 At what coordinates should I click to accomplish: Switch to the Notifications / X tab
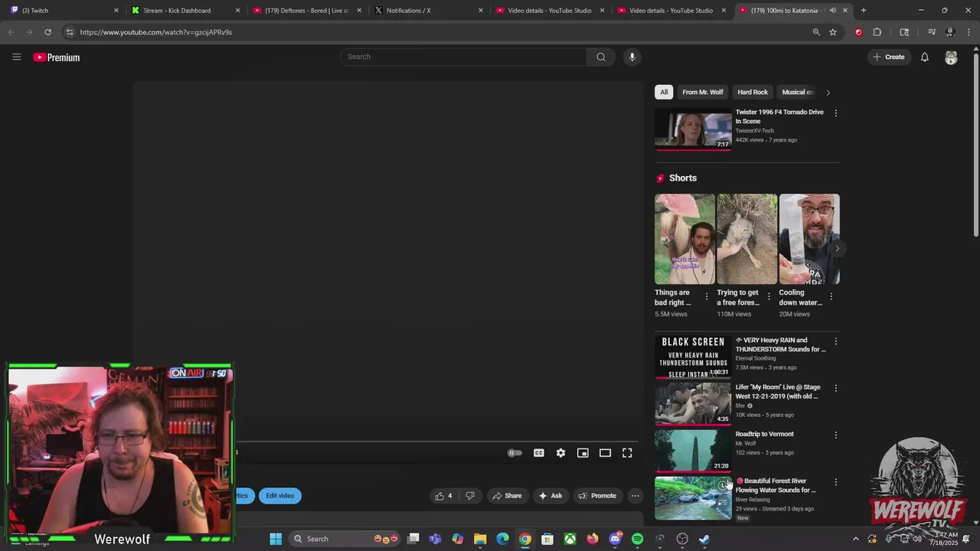(x=427, y=11)
